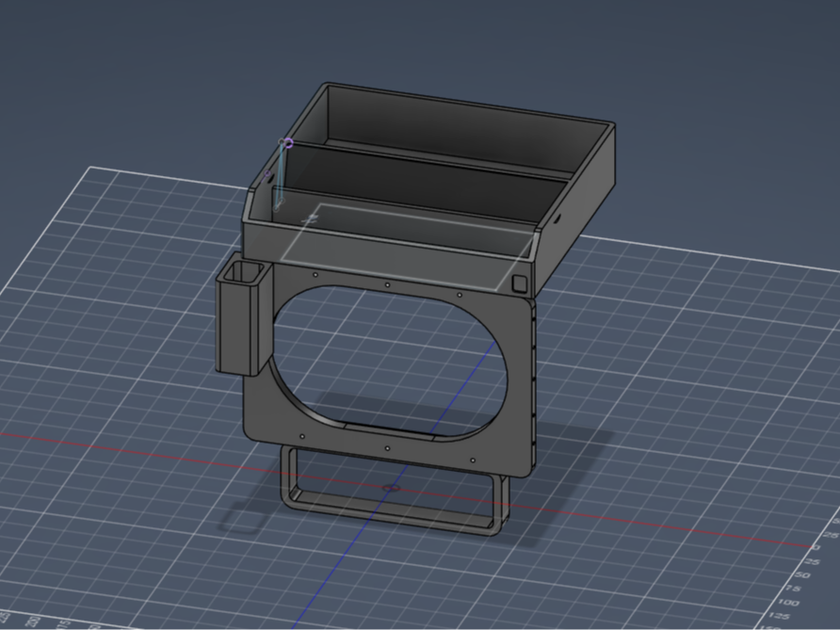Select the top-left screw hole above the oval
This screenshot has width=840, height=630.
(315, 275)
